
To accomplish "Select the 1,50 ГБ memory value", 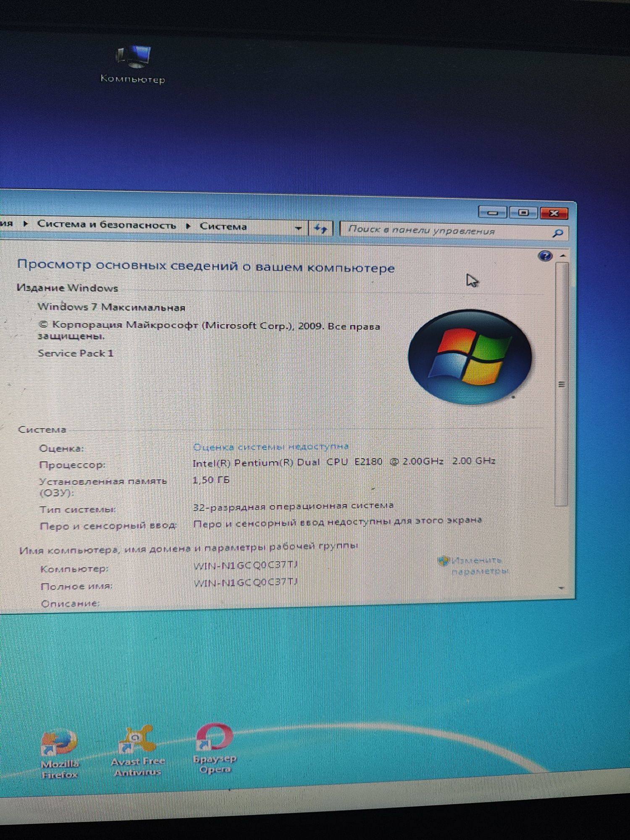I will (211, 480).
